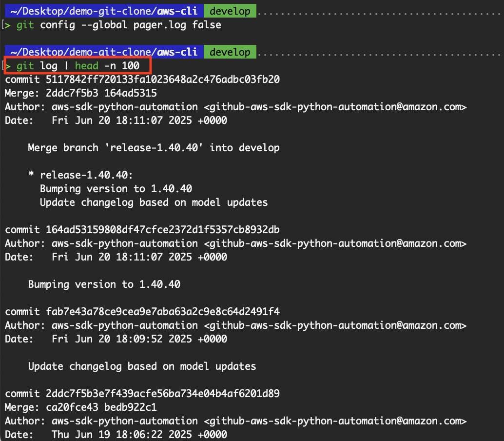Click "Merge branch 'release-1.40.40' into develop"
The image size is (504, 441).
coord(154,148)
